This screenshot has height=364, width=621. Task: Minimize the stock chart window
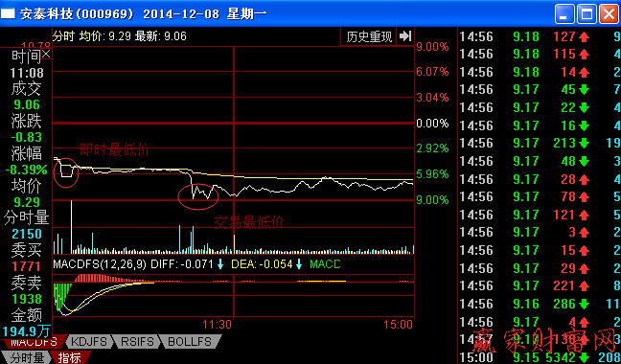coord(564,14)
